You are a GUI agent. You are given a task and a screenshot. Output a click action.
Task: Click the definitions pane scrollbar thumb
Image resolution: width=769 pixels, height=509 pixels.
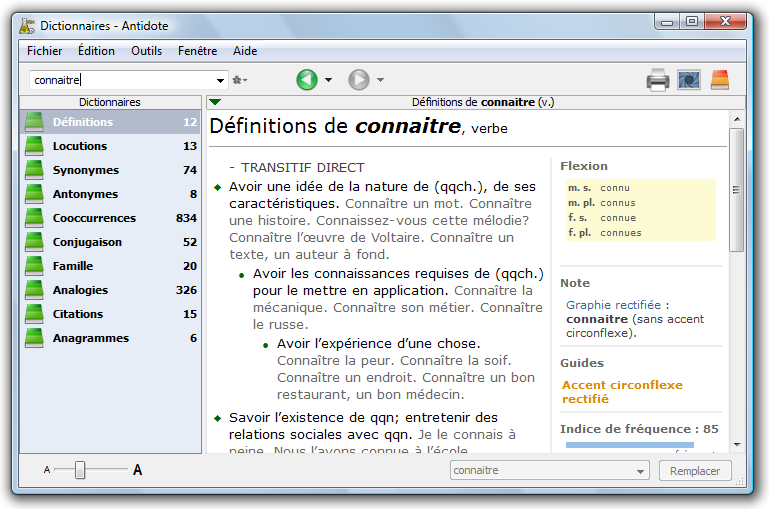[x=736, y=190]
